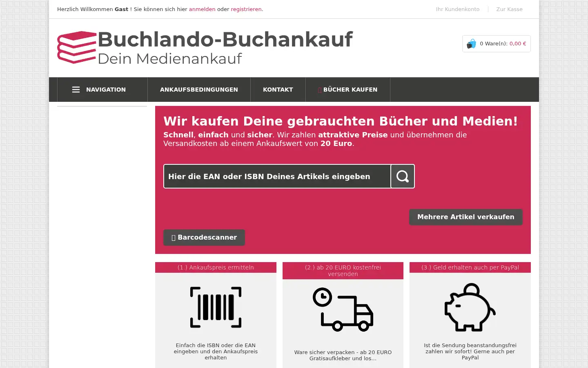Image resolution: width=588 pixels, height=368 pixels.
Task: Focus the EAN or ISBN input field
Action: [x=277, y=176]
